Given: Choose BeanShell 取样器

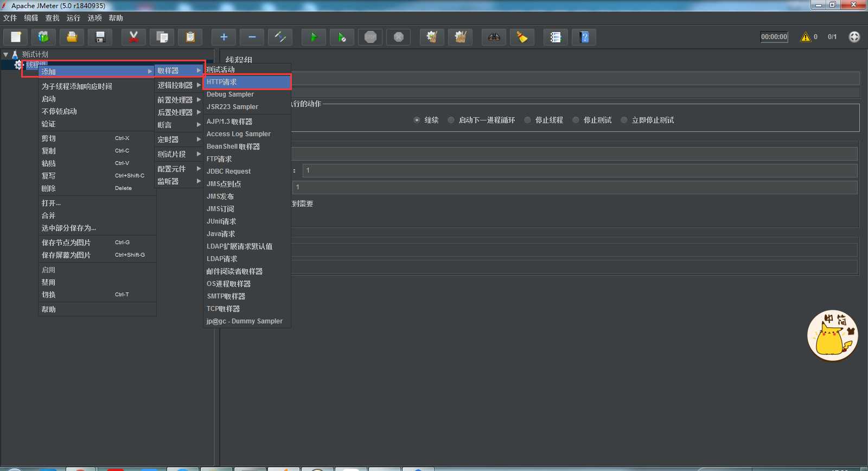Looking at the screenshot, I should (247, 147).
